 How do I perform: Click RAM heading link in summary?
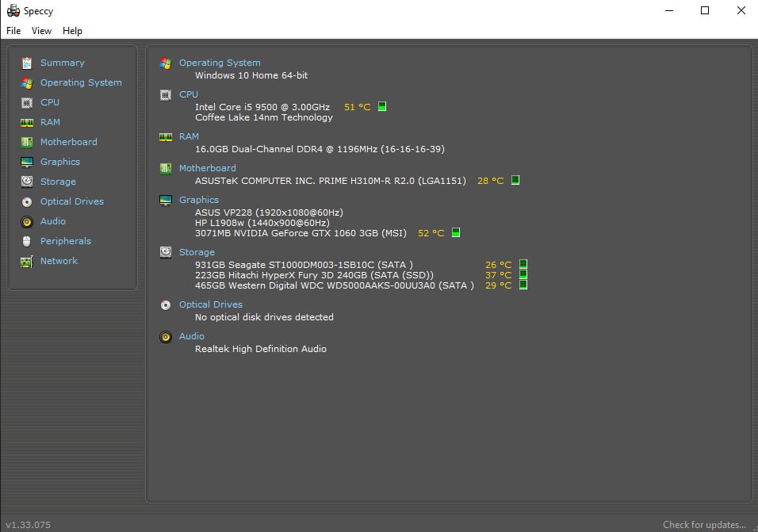pos(189,136)
